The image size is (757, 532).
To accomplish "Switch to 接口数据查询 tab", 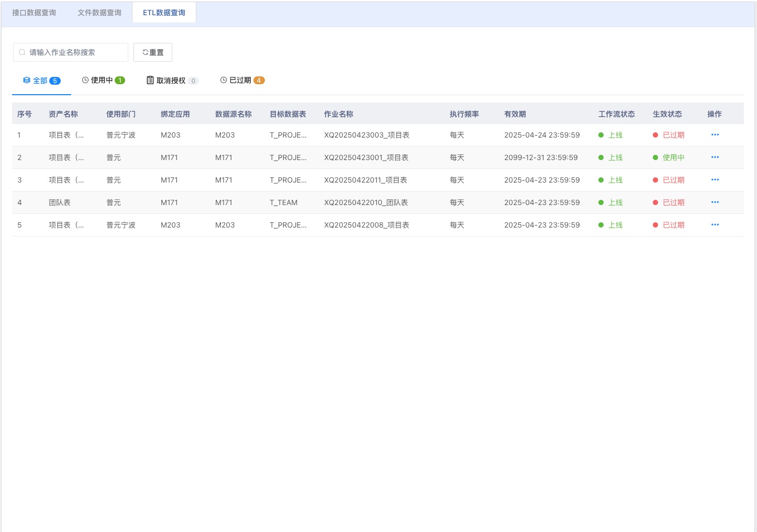I will click(34, 13).
